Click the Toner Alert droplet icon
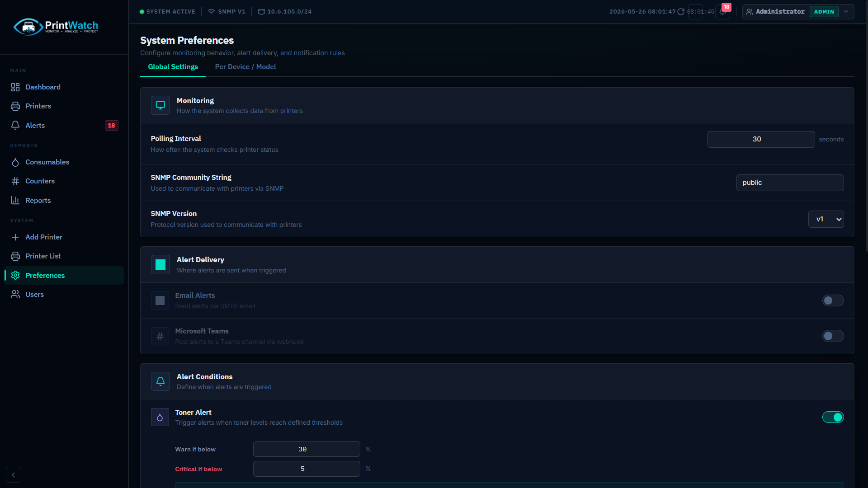 (160, 417)
